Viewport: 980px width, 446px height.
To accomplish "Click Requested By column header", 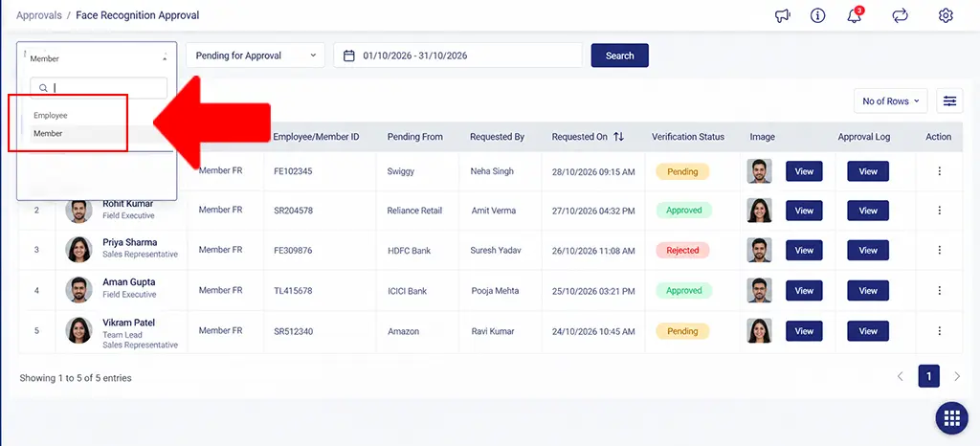I will (497, 137).
